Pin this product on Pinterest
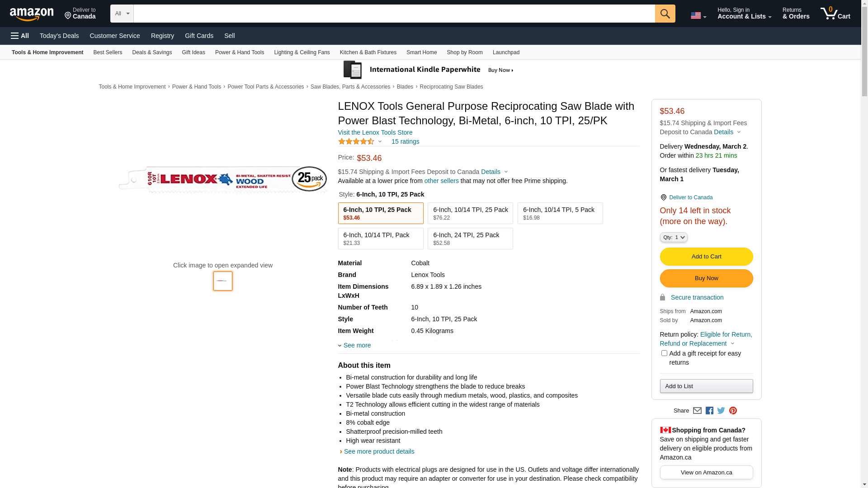 pos(733,411)
